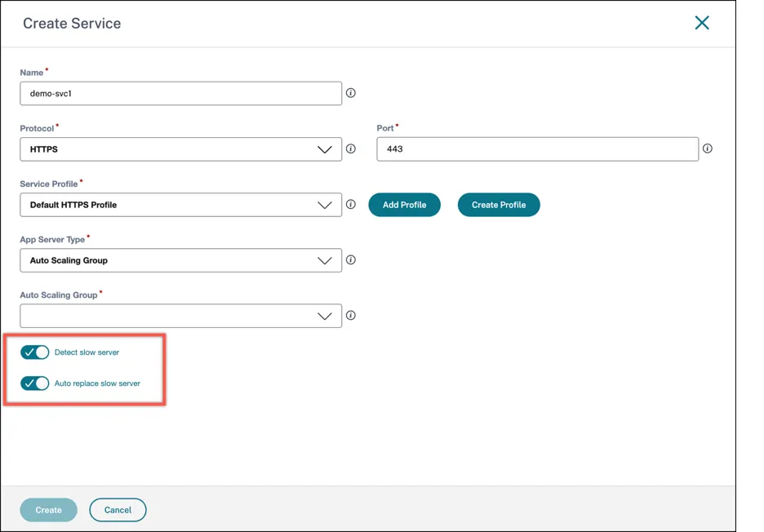Focus the Port input field showing 443
This screenshot has width=764, height=532.
pyautogui.click(x=537, y=149)
